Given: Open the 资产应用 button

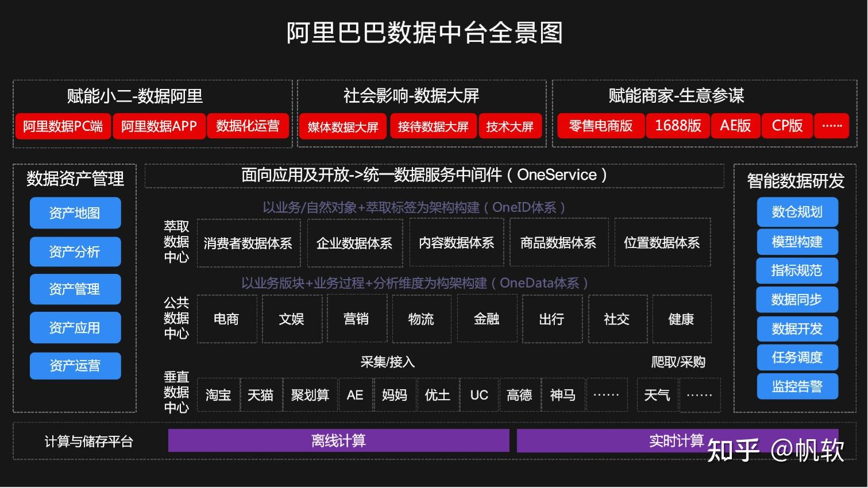Looking at the screenshot, I should point(75,328).
